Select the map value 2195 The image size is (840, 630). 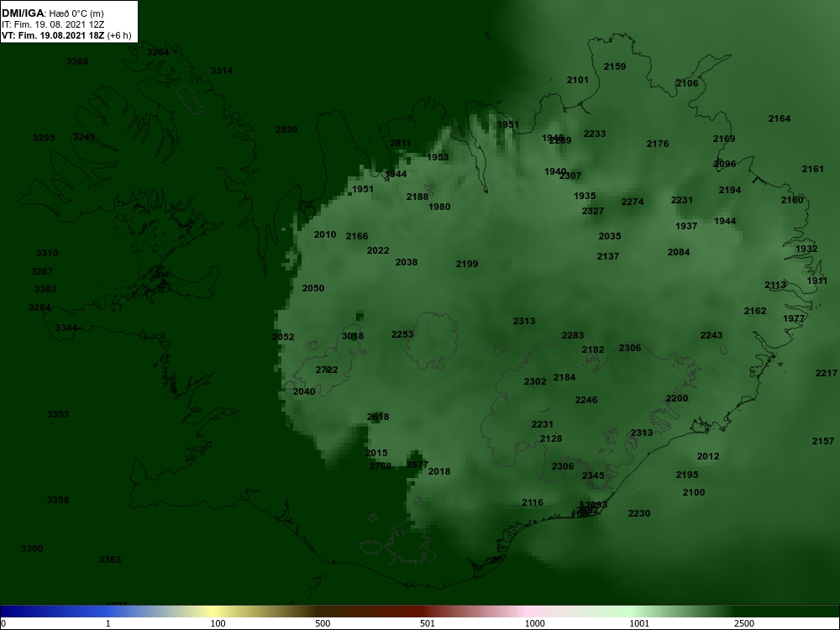pos(687,475)
